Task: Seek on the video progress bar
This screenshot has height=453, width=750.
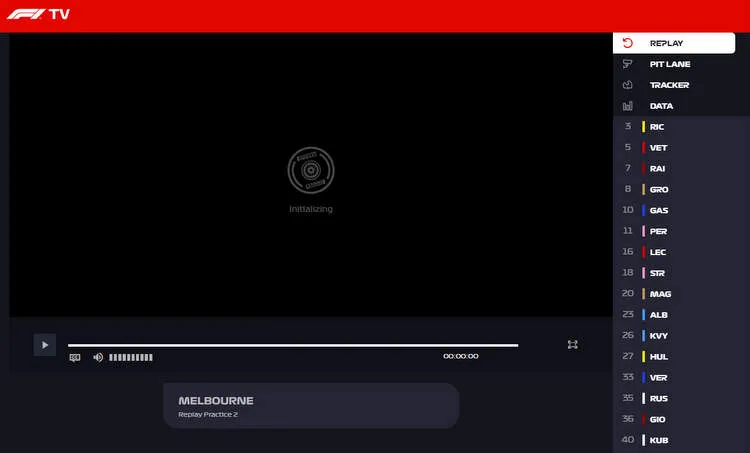Action: tap(293, 345)
